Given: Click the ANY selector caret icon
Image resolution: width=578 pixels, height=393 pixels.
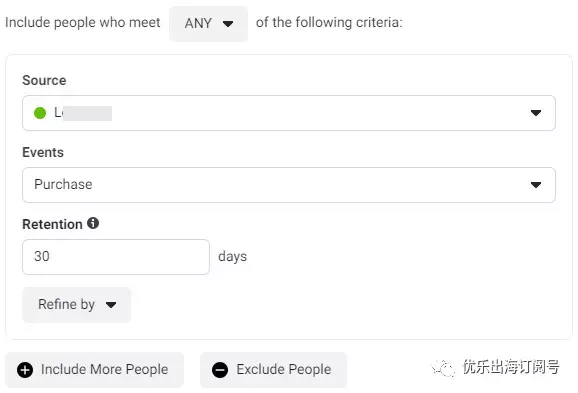Looking at the screenshot, I should 228,24.
